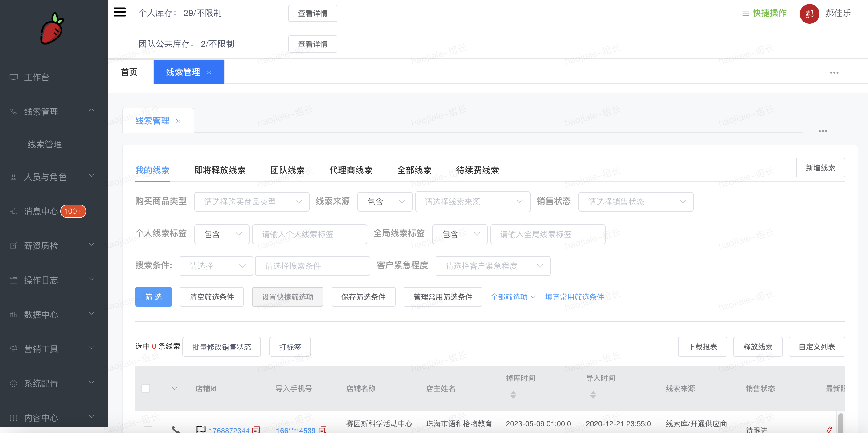Copy store id 1768872344
This screenshot has width=868, height=433.
256,430
